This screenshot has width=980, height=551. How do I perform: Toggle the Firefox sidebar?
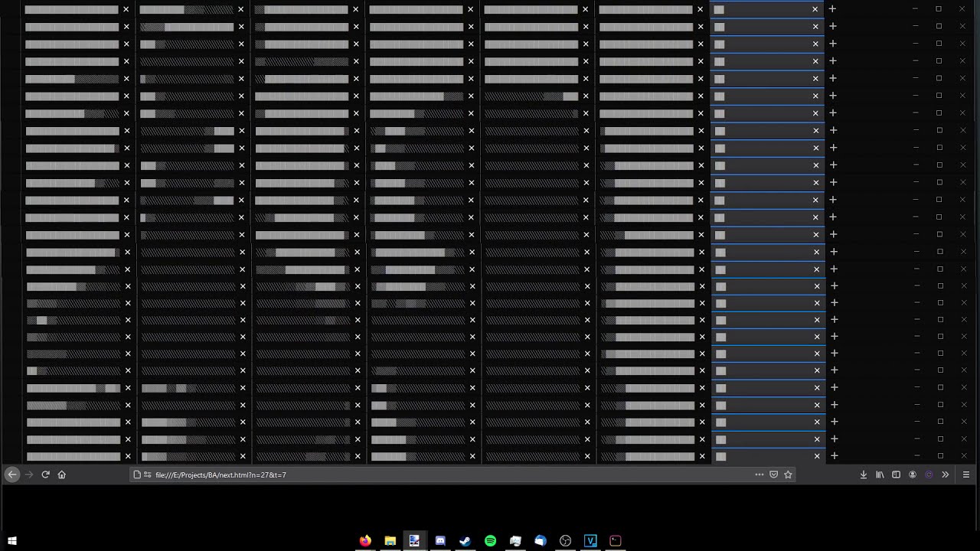896,474
